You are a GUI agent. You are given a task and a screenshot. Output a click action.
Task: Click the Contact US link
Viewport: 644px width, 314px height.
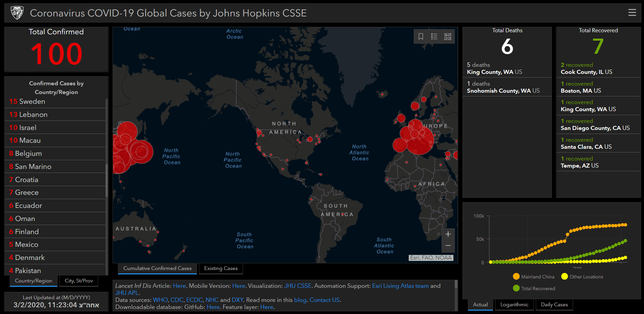(325, 300)
